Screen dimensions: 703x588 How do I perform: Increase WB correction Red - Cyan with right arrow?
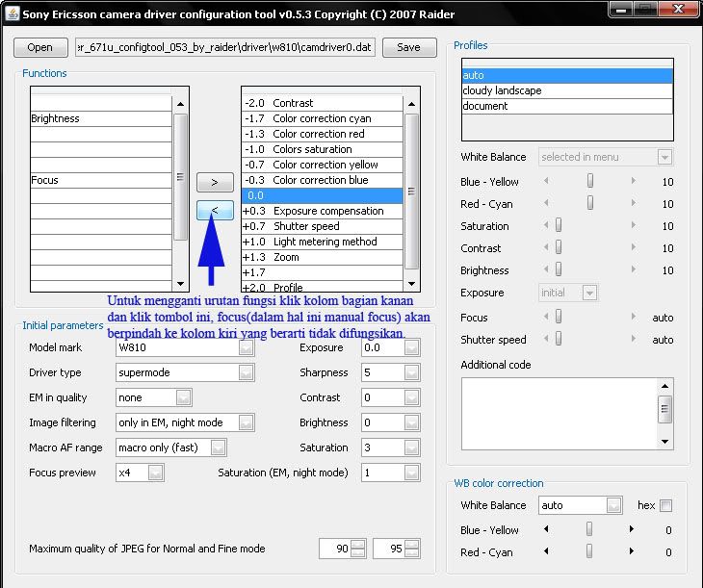[x=632, y=550]
